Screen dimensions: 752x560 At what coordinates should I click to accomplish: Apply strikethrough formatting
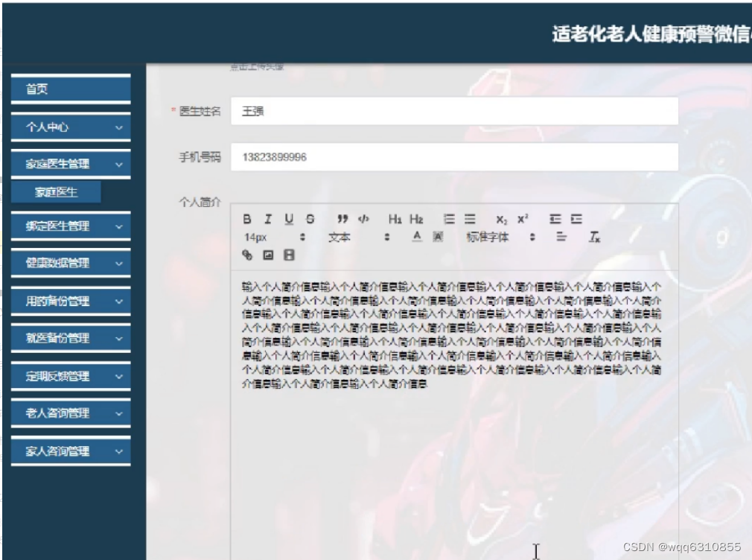tap(308, 219)
